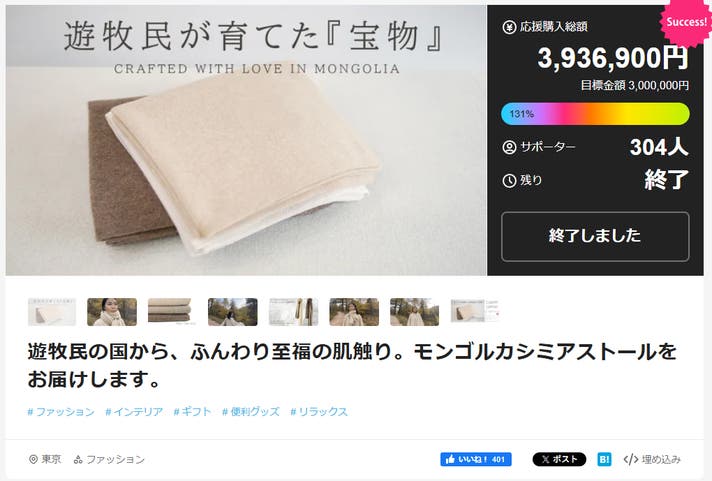Open the #インテリア hashtag

[x=134, y=412]
